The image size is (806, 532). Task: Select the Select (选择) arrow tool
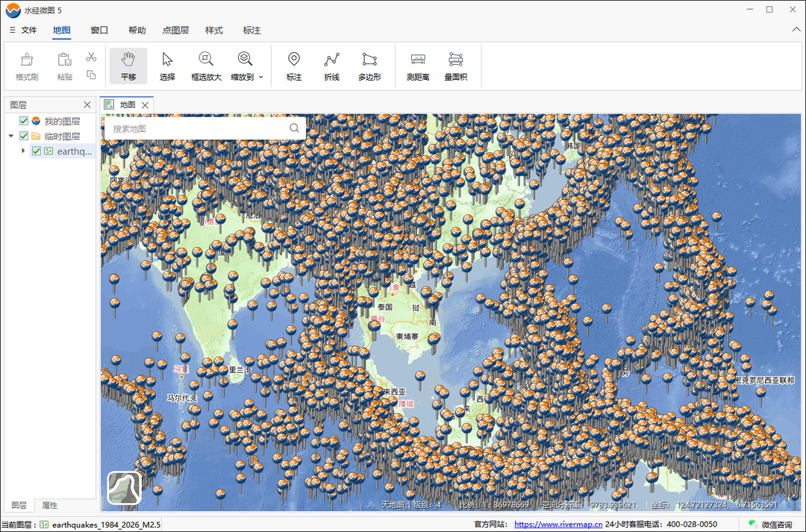pos(167,66)
